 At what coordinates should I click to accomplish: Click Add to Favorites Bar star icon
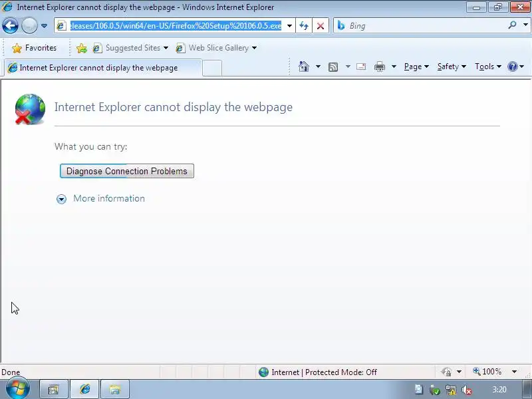tap(81, 48)
